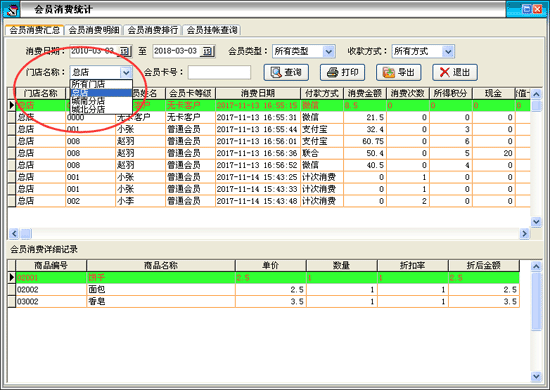Choose 城北分店 from the store list
Image resolution: width=550 pixels, height=390 pixels.
click(101, 109)
